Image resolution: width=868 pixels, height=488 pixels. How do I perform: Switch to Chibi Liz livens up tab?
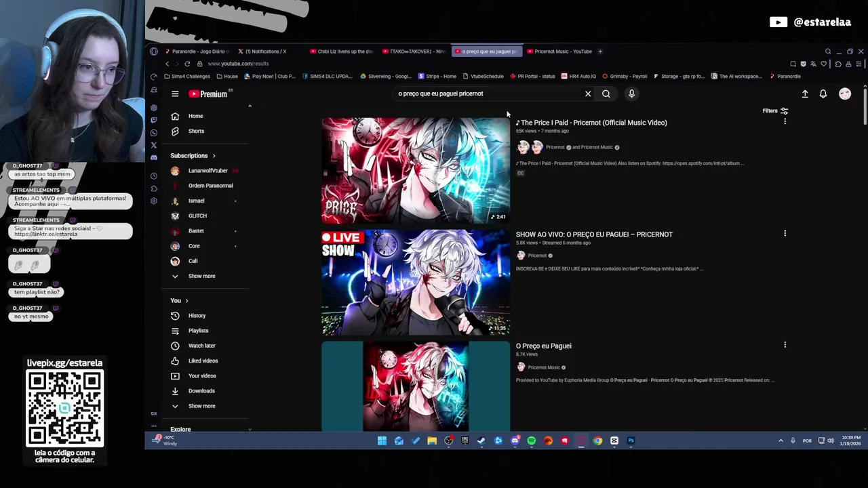342,52
